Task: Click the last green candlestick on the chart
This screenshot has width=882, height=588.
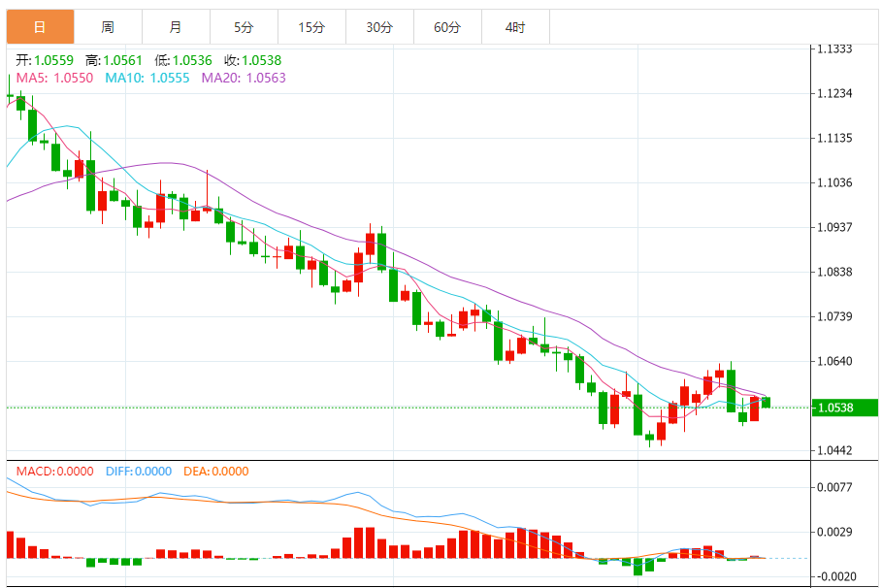Action: (x=767, y=403)
